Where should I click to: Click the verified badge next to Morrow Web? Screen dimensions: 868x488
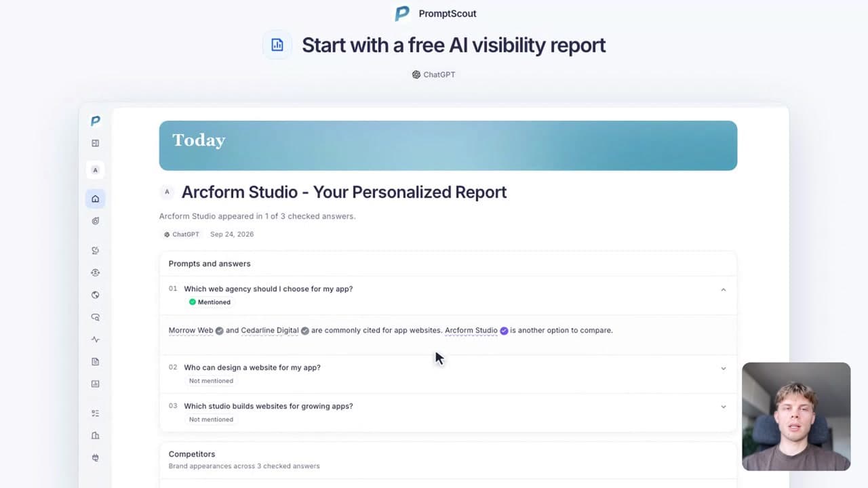coord(219,331)
